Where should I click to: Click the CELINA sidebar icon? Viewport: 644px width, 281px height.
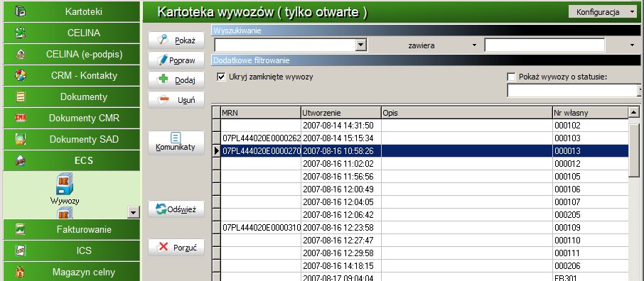(21, 33)
